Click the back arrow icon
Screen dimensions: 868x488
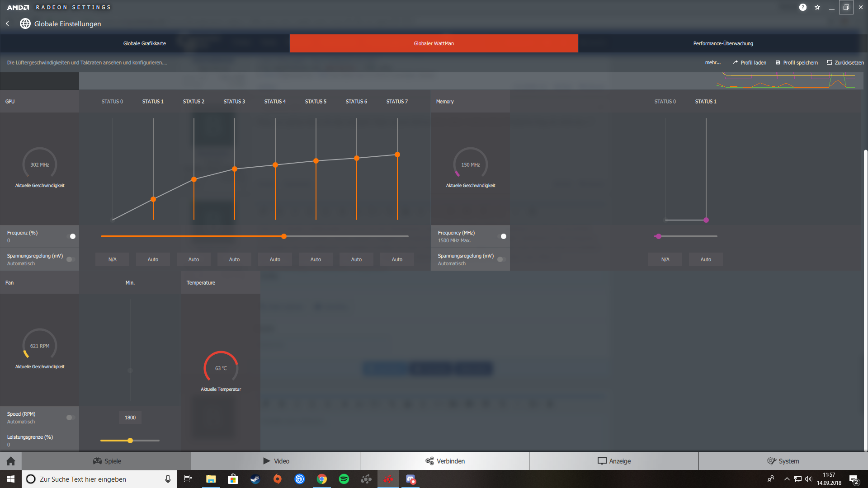pos(7,23)
